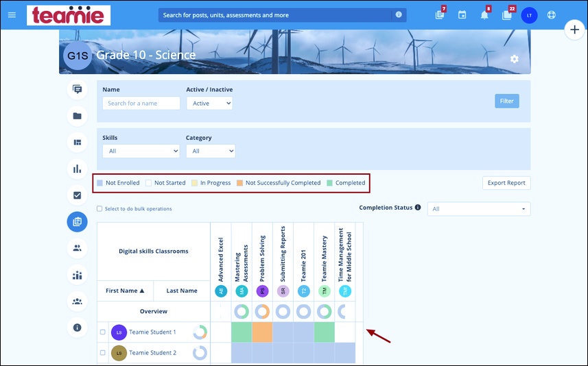This screenshot has width=588, height=366.
Task: Click the Teamie logo
Action: pos(69,15)
